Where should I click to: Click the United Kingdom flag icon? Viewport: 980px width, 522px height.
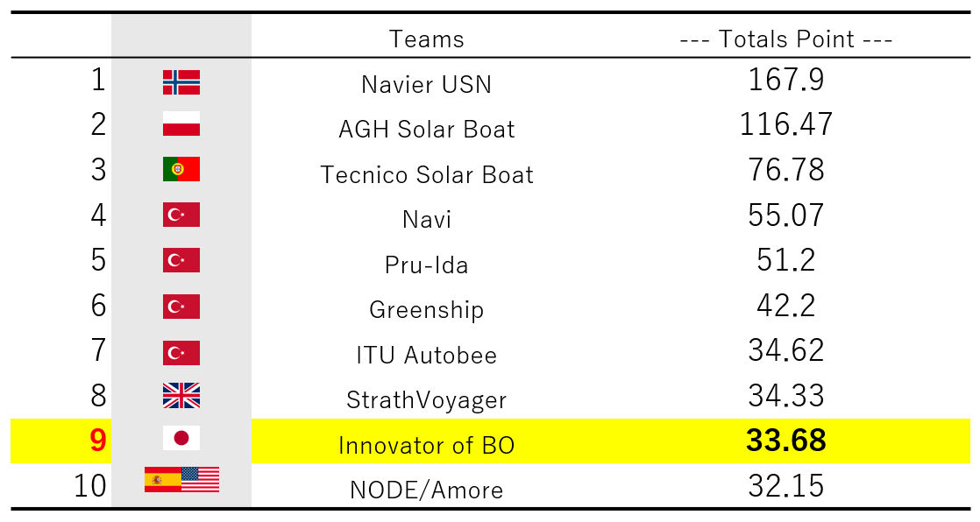181,396
